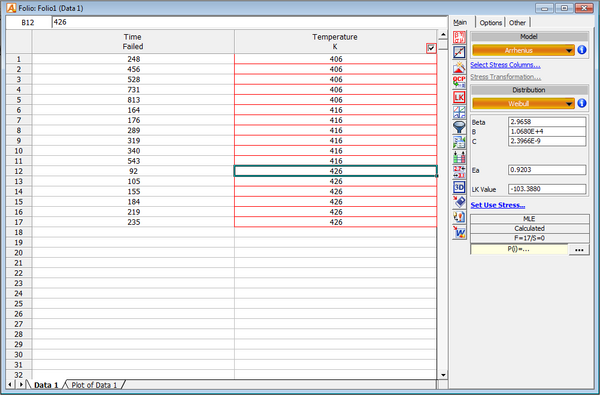Select the Time Failed cell 235
The image size is (600, 395).
(x=133, y=222)
